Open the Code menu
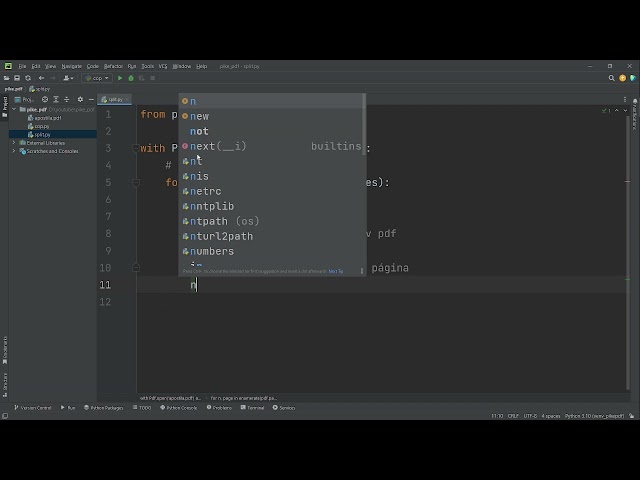The image size is (640, 480). [x=93, y=66]
